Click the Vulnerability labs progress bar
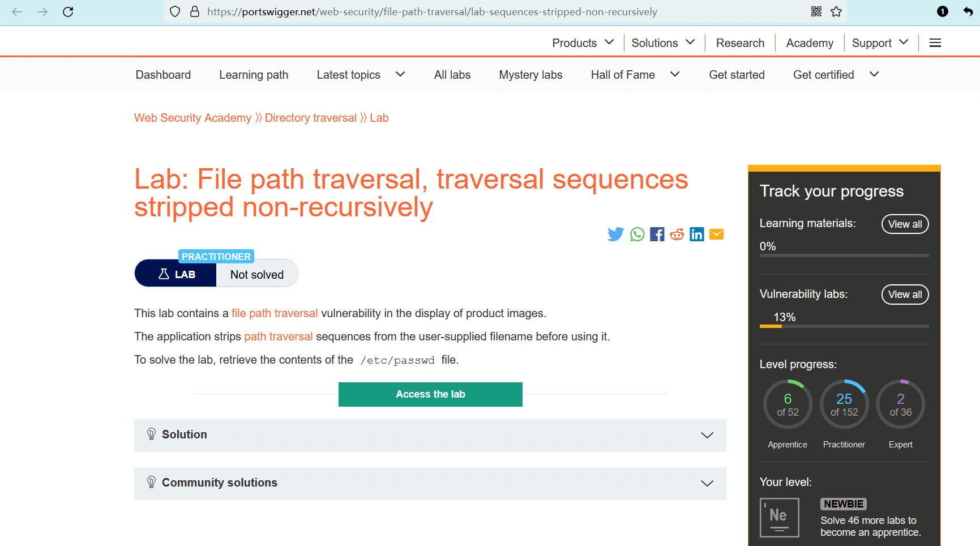Image resolution: width=980 pixels, height=546 pixels. [x=844, y=326]
